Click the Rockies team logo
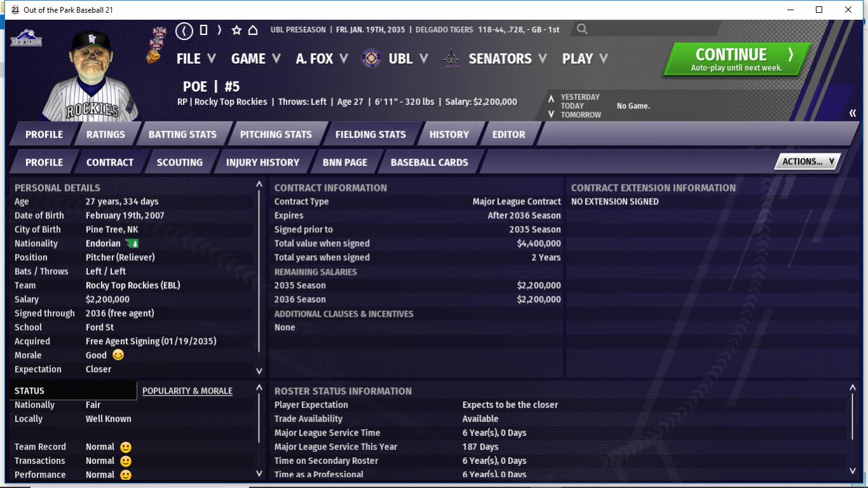 tap(25, 38)
